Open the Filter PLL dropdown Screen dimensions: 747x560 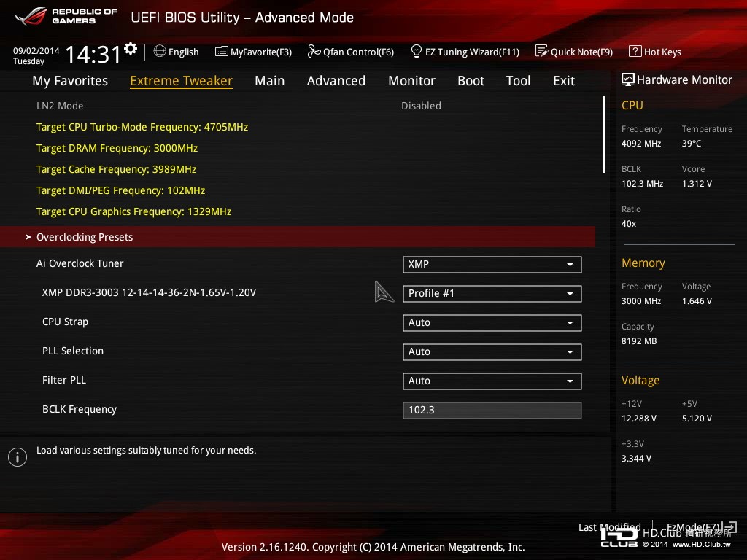(492, 381)
